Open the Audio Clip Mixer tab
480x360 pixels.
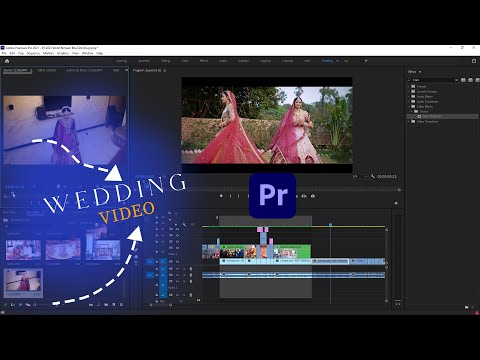point(84,70)
